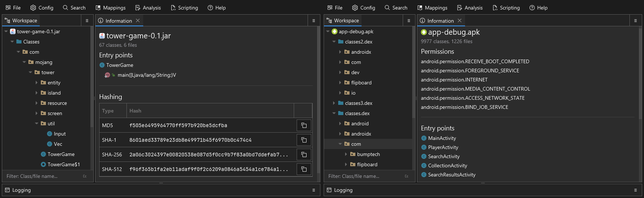
Task: Expand the entity package
Action: pyautogui.click(x=36, y=83)
